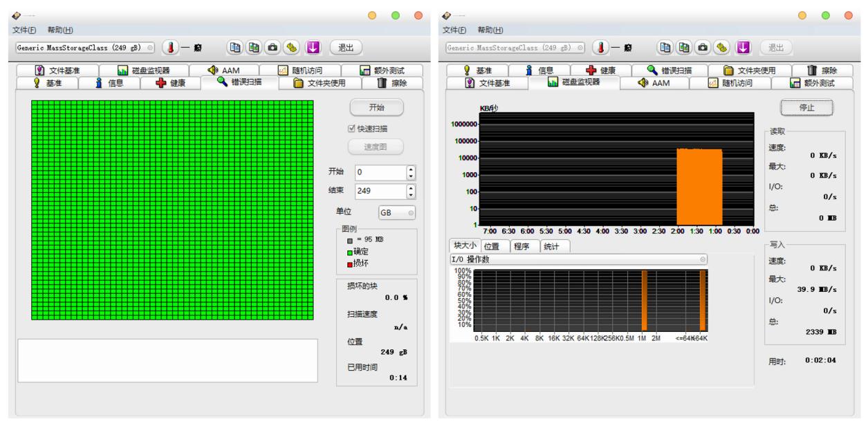Click the 结束 value field showing 249
Image resolution: width=868 pixels, height=426 pixels.
(x=379, y=190)
